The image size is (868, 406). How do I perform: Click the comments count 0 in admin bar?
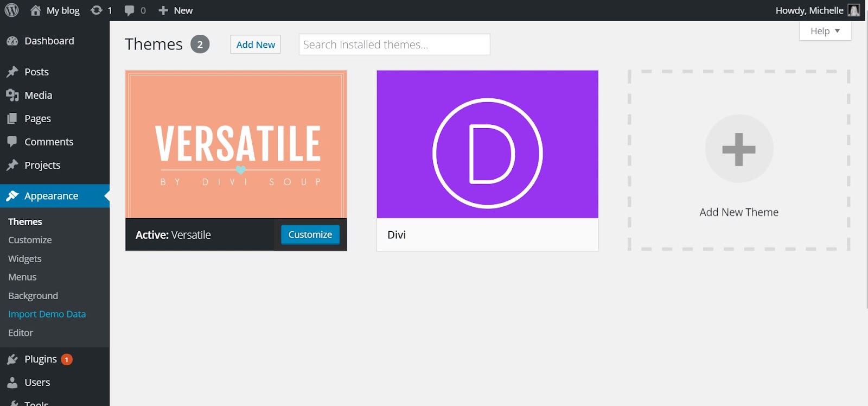coord(143,10)
